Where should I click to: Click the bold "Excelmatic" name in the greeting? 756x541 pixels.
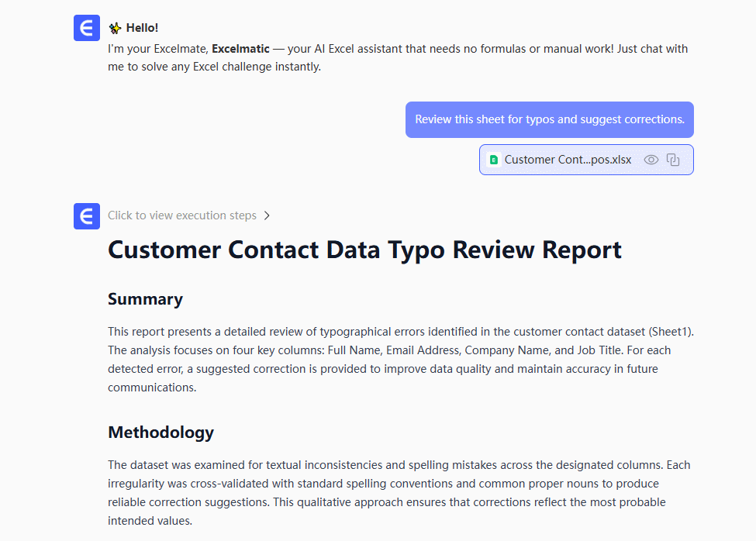[x=240, y=49]
